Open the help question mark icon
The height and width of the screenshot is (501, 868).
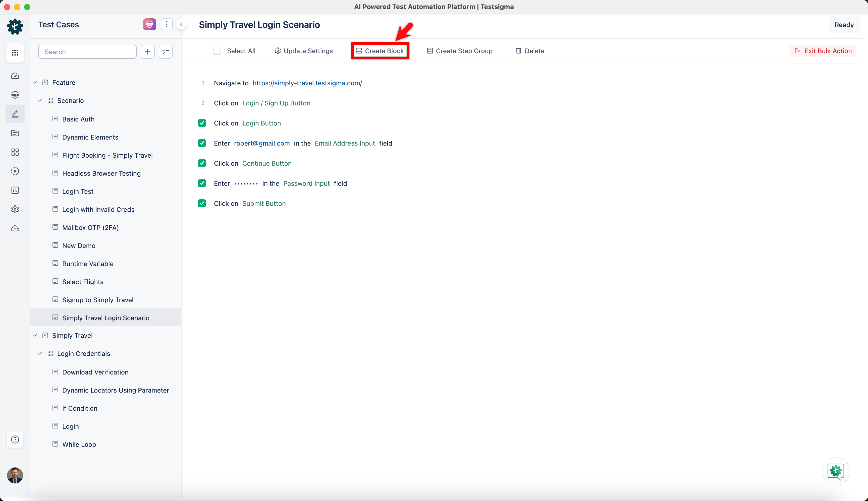[15, 440]
